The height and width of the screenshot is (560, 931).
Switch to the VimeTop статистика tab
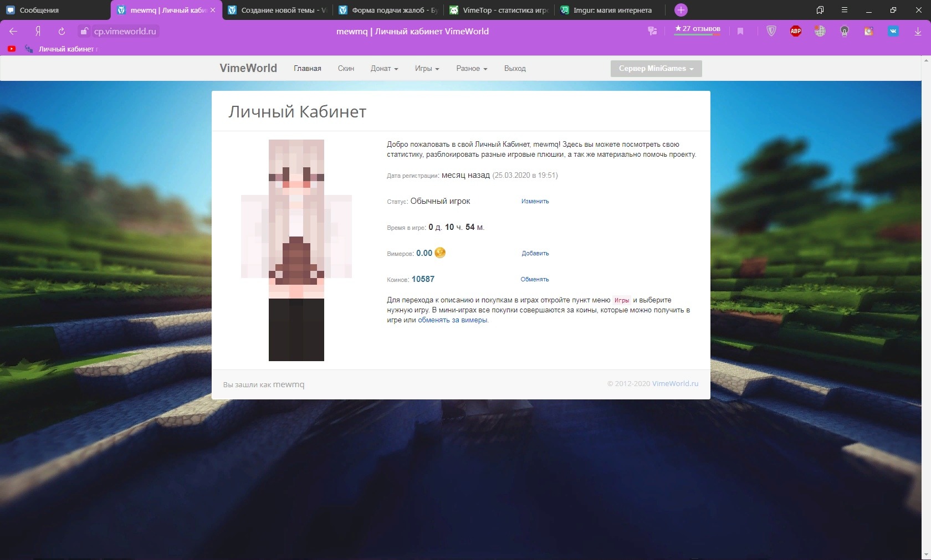[x=499, y=10]
